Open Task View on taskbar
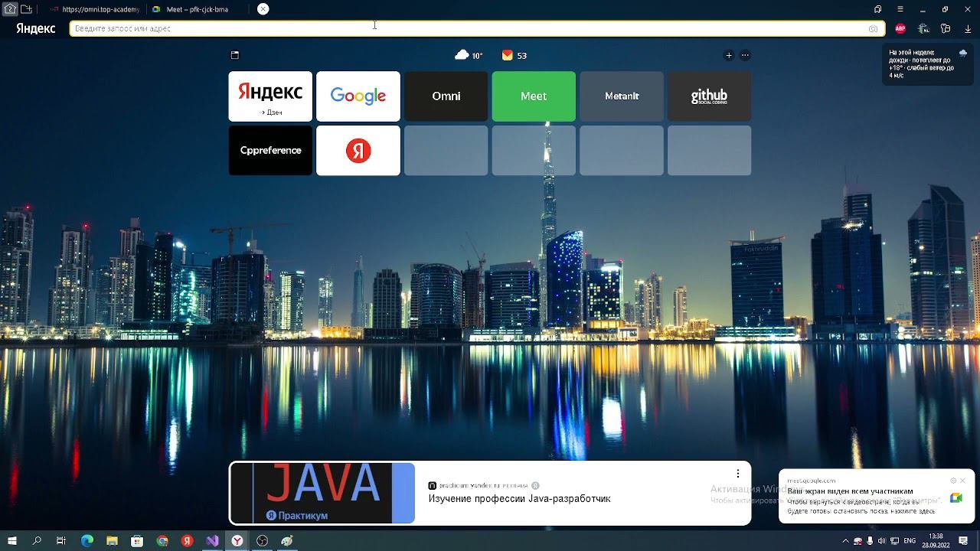 [x=61, y=541]
